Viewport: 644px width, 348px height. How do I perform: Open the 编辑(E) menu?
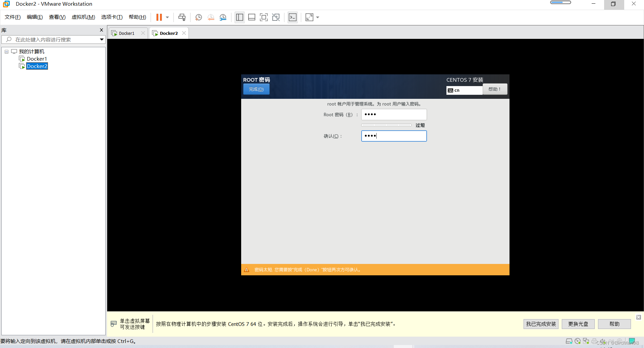tap(35, 17)
